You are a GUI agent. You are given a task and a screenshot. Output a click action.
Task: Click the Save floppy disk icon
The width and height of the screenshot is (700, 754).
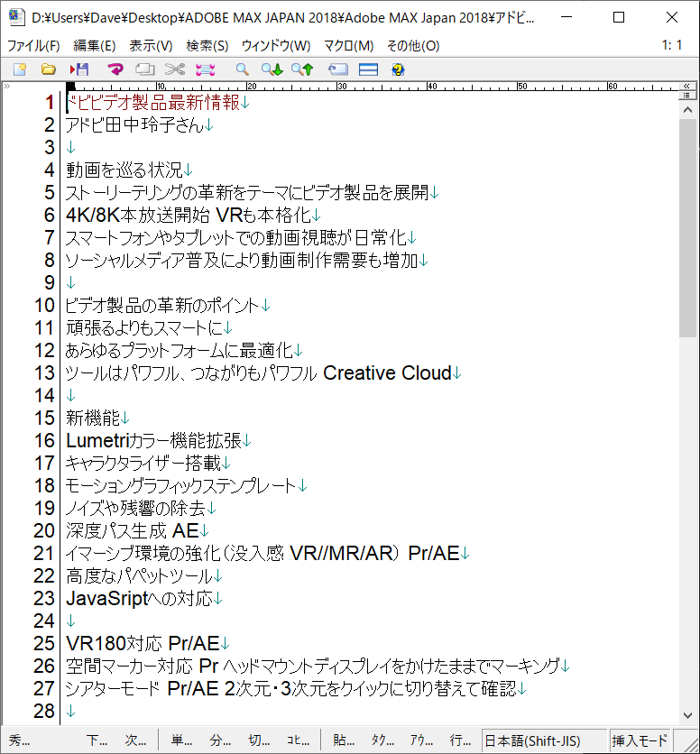(x=79, y=69)
